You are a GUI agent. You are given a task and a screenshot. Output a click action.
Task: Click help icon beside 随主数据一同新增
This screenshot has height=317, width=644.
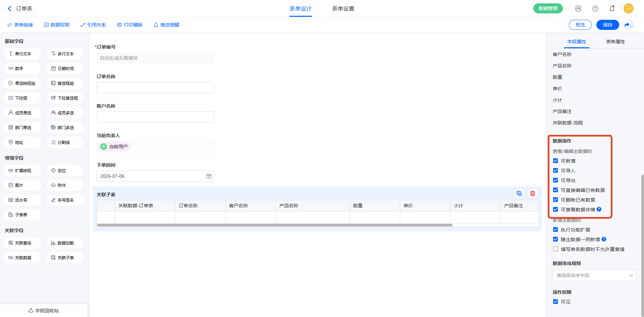point(604,239)
